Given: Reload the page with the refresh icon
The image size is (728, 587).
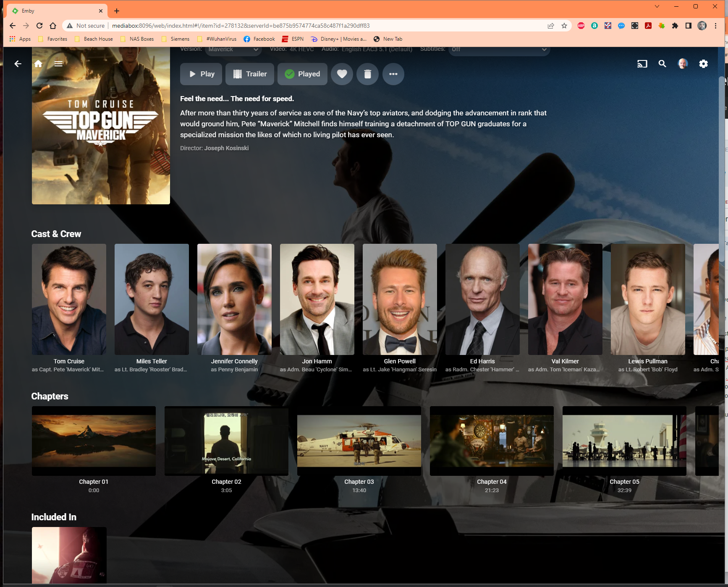Looking at the screenshot, I should coord(39,26).
